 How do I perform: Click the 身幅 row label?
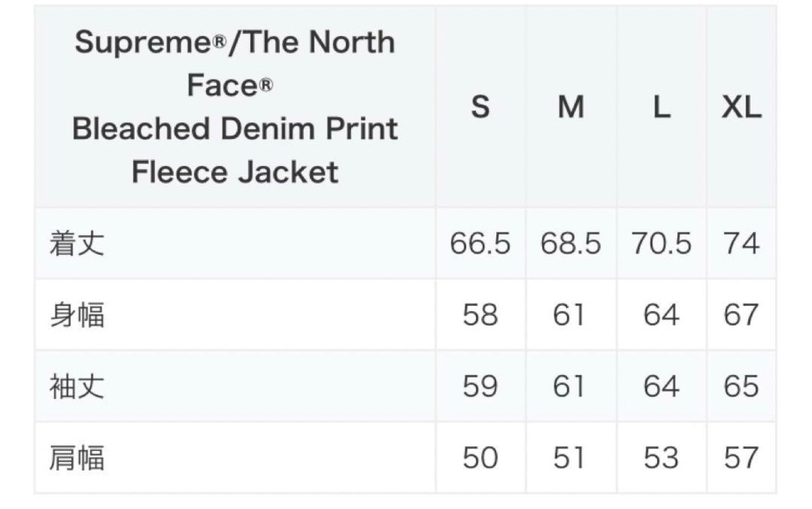coord(76,315)
